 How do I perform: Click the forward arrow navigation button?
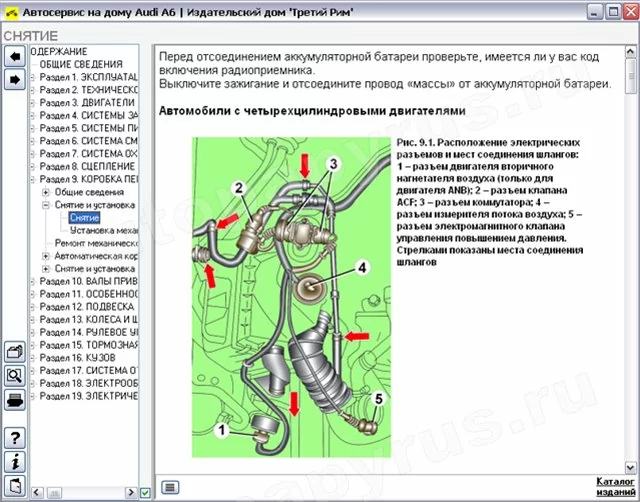pos(15,79)
